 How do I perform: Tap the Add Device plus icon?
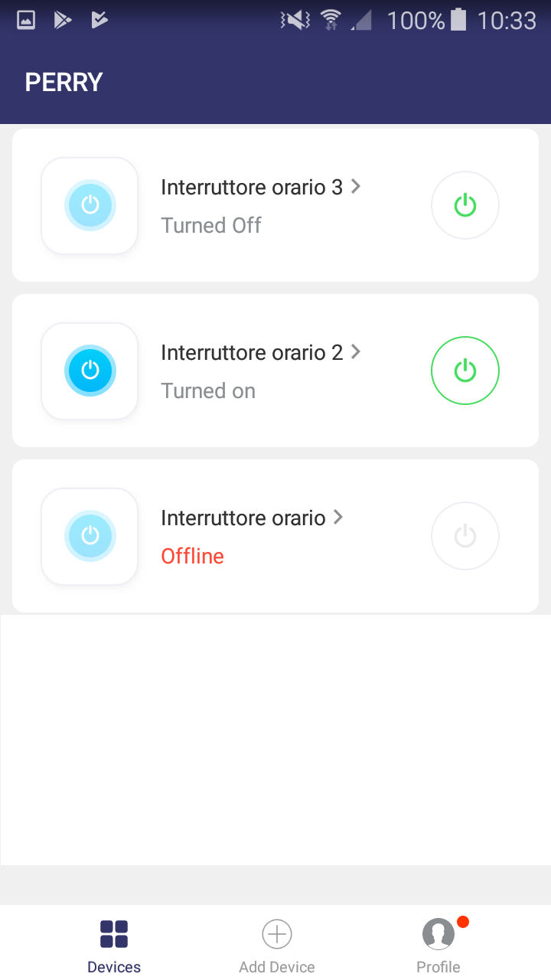tap(277, 934)
